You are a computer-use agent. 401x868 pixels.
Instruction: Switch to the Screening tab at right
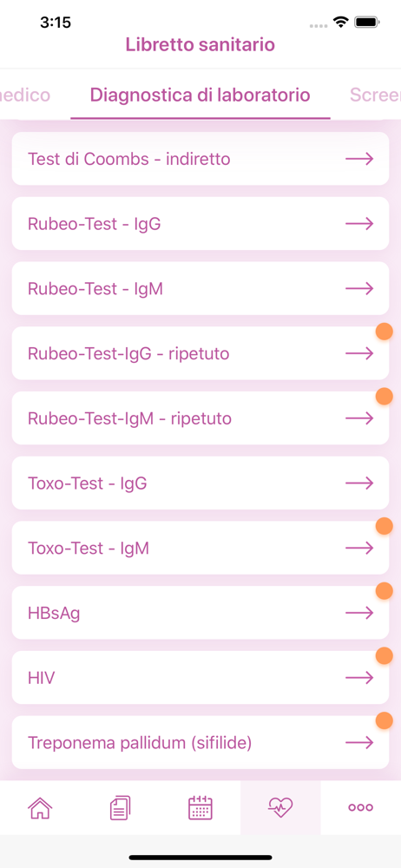click(x=376, y=95)
